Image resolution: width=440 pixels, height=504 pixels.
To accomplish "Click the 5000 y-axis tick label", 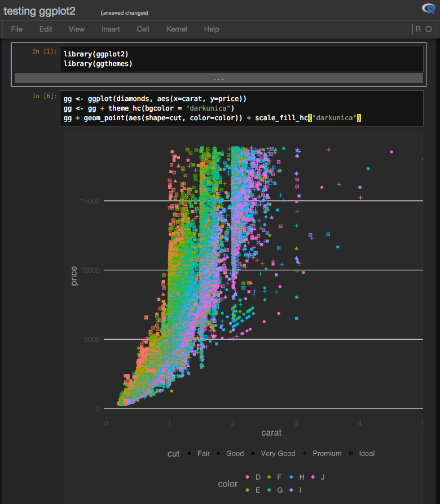I will [92, 340].
